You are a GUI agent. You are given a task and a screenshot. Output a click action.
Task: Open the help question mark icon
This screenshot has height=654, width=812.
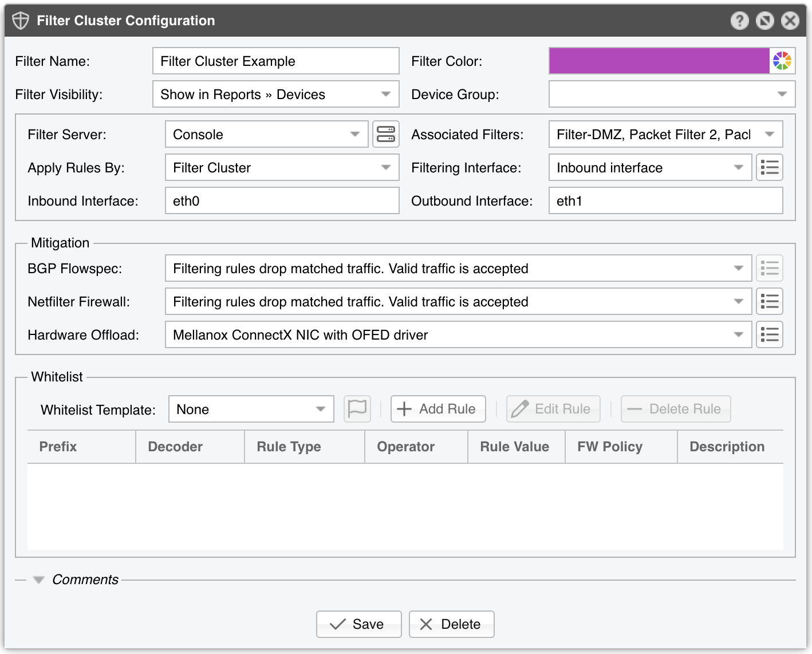[739, 21]
